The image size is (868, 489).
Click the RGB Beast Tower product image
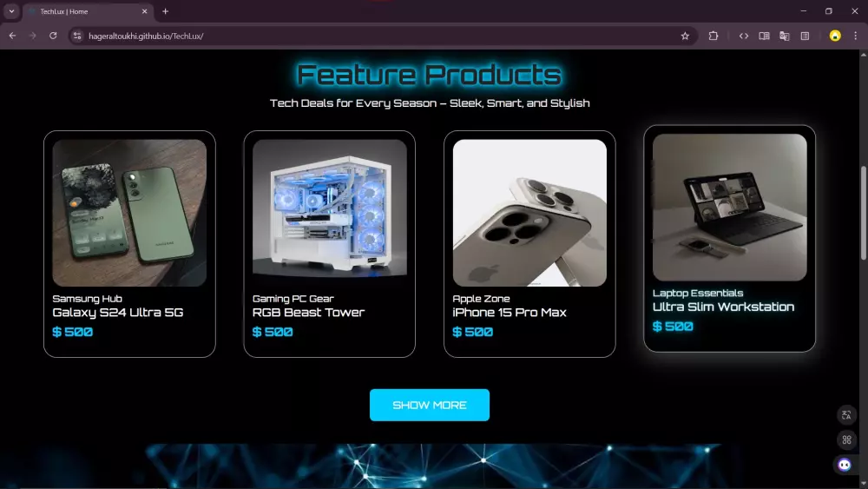click(329, 213)
